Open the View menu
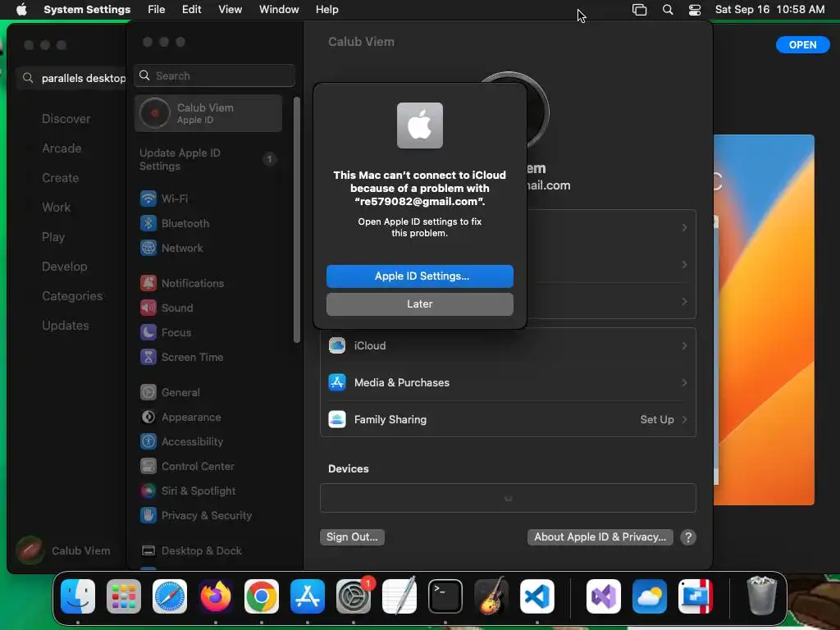Viewport: 840px width, 630px height. click(230, 10)
